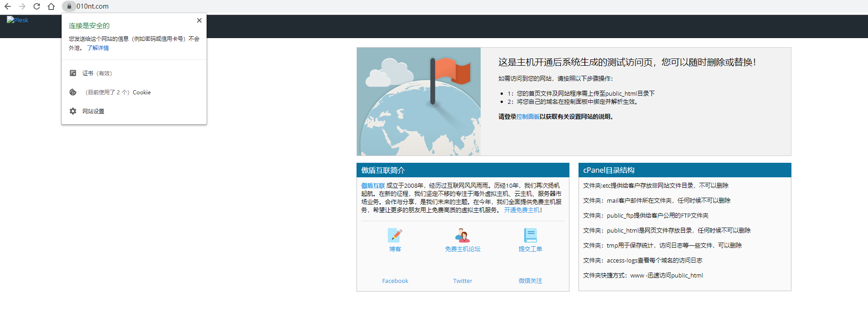Image resolution: width=868 pixels, height=336 pixels.
Task: Open the Cookie usage entry
Action: (118, 93)
